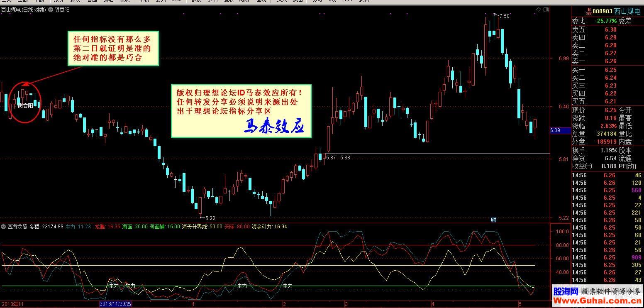Image resolution: width=644 pixels, height=308 pixels.
Task: Click the PE(动) label
Action: coord(627,166)
